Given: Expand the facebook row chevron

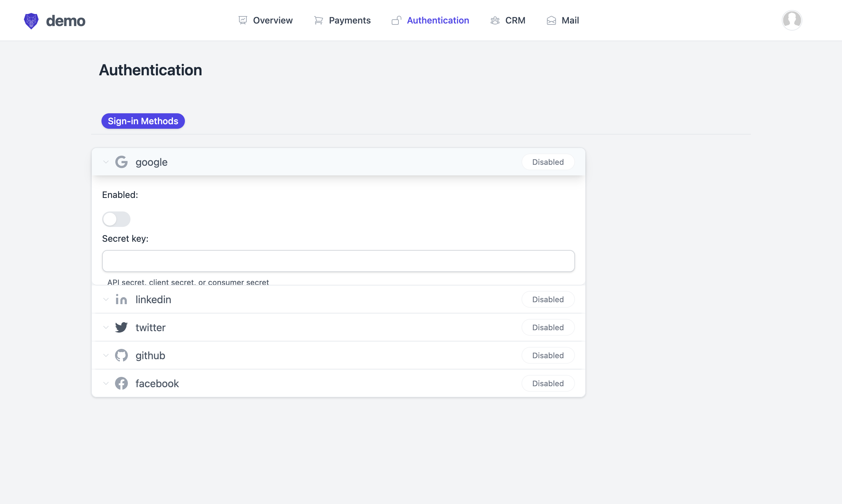Looking at the screenshot, I should coord(106,383).
